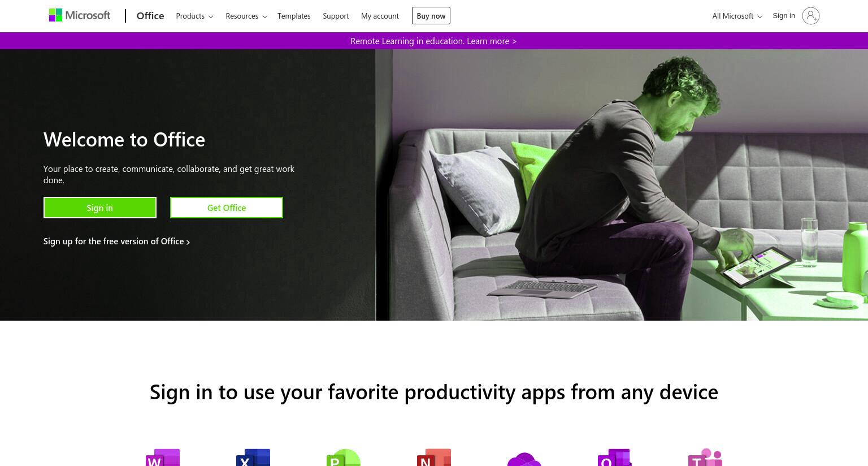Open Sign up for free version link
The height and width of the screenshot is (466, 868).
(116, 241)
